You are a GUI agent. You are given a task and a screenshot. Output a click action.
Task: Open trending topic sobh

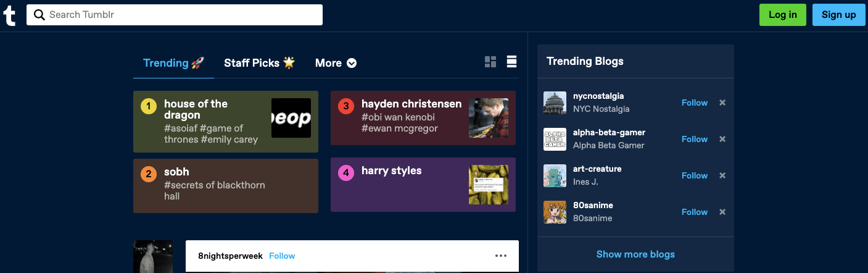pos(226,186)
